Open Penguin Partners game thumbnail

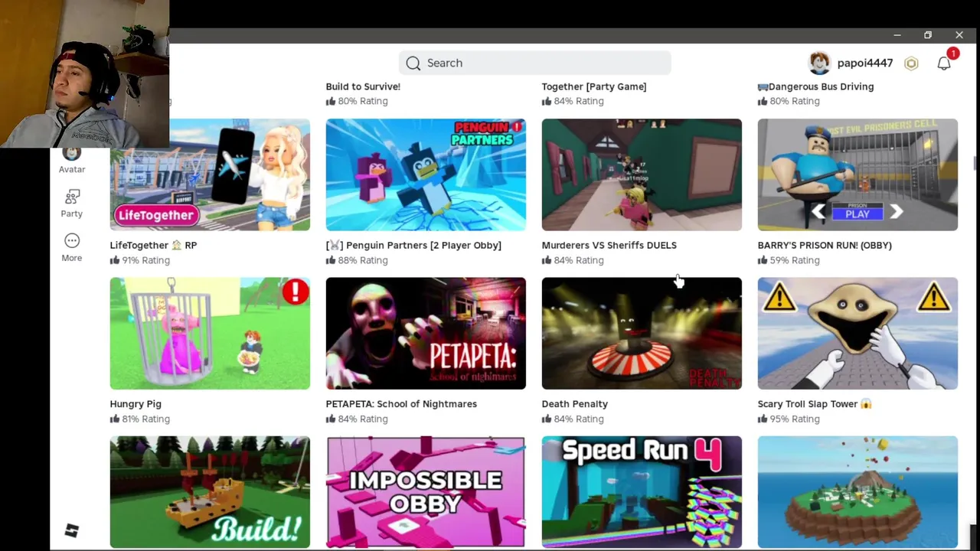[426, 174]
